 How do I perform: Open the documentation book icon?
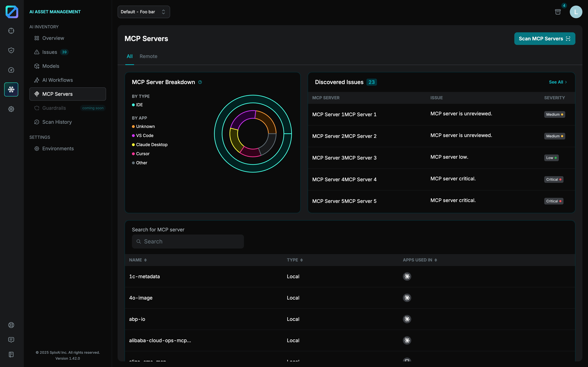click(x=11, y=354)
